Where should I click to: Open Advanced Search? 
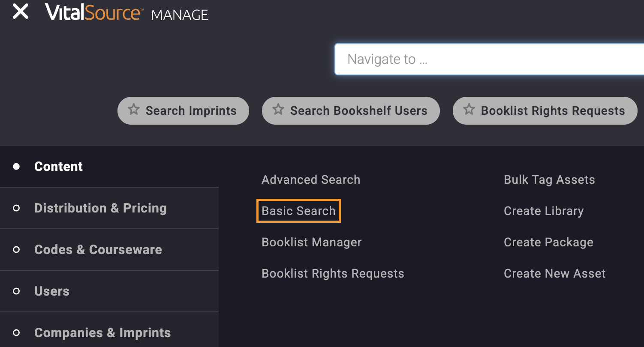click(310, 179)
